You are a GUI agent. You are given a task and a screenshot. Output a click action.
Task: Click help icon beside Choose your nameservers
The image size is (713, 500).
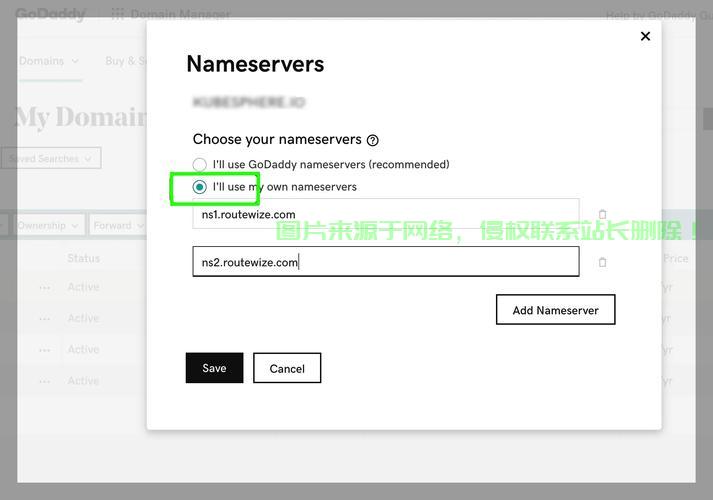(x=372, y=140)
